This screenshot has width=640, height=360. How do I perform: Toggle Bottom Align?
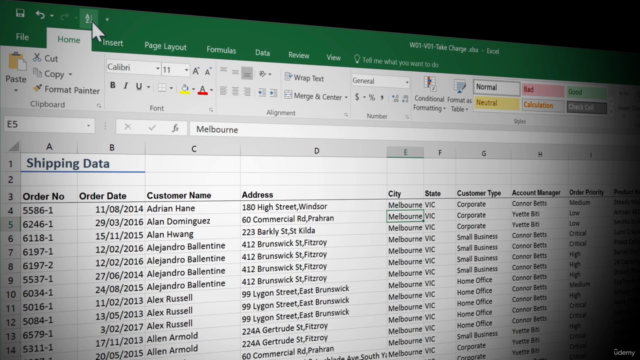pos(247,73)
